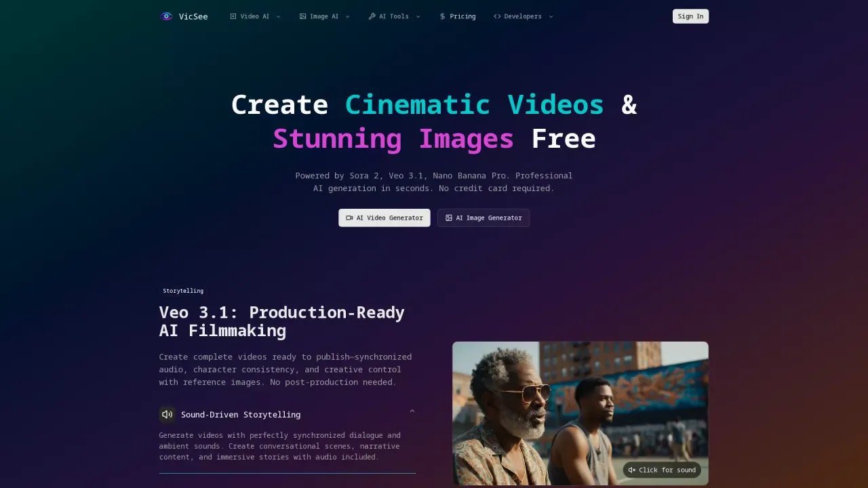Click the Pricing dollar sign icon
Viewport: 868px width, 488px height.
443,16
